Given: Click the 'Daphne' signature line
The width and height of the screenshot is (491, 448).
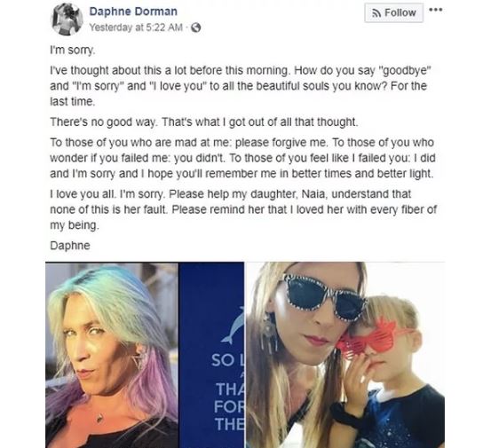Looking at the screenshot, I should click(x=70, y=246).
